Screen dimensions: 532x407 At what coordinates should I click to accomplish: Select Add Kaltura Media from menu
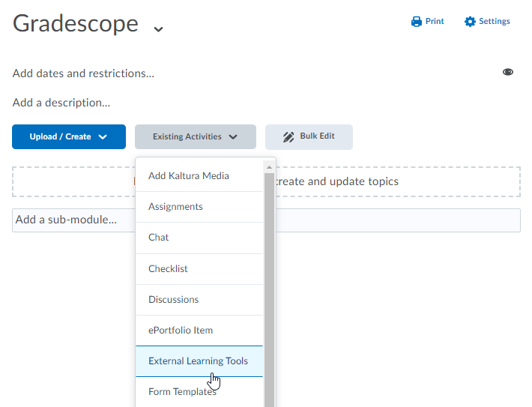click(189, 176)
